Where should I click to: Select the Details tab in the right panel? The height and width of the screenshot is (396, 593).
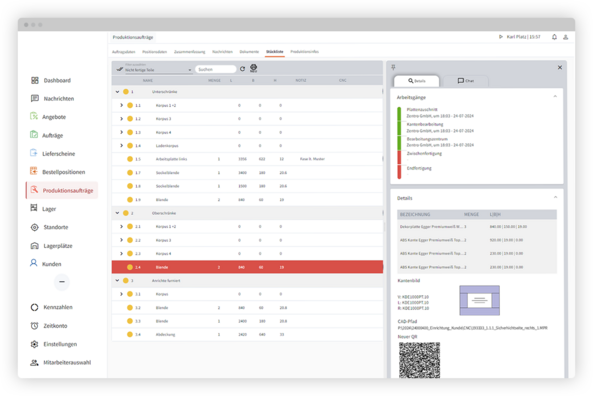tap(416, 81)
